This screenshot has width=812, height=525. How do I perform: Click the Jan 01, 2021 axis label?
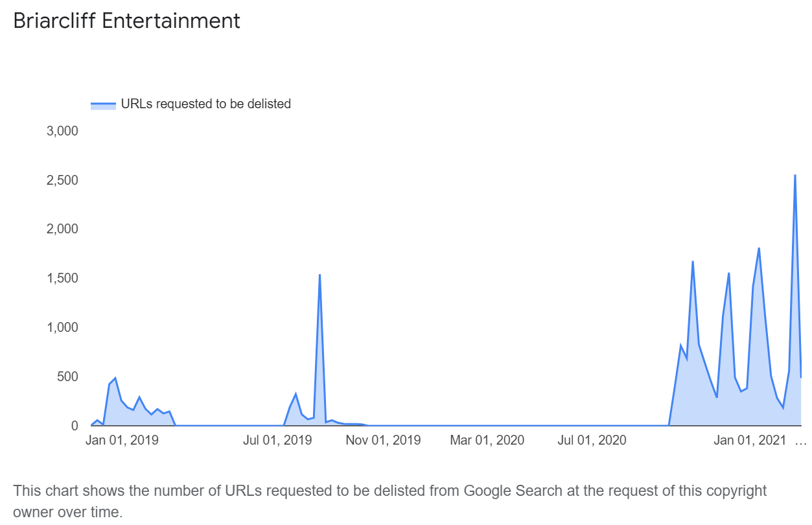click(x=750, y=441)
